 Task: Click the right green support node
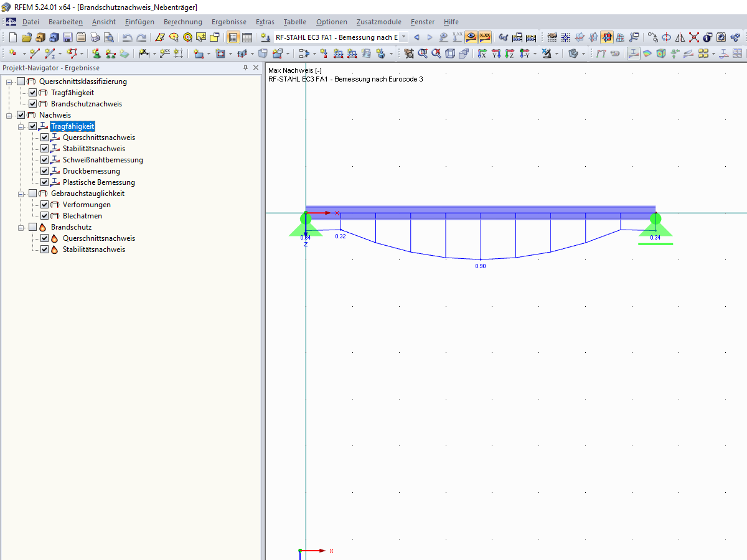pyautogui.click(x=655, y=218)
